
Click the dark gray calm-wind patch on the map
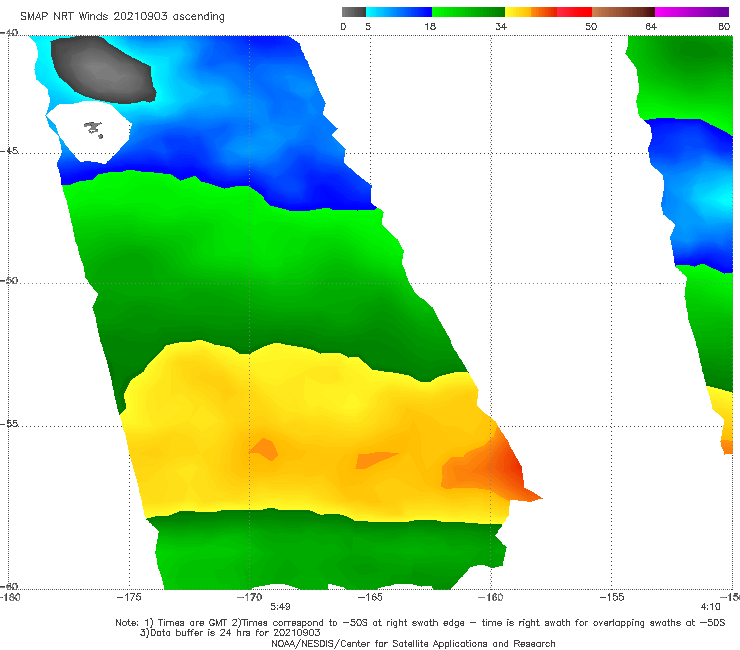102,70
